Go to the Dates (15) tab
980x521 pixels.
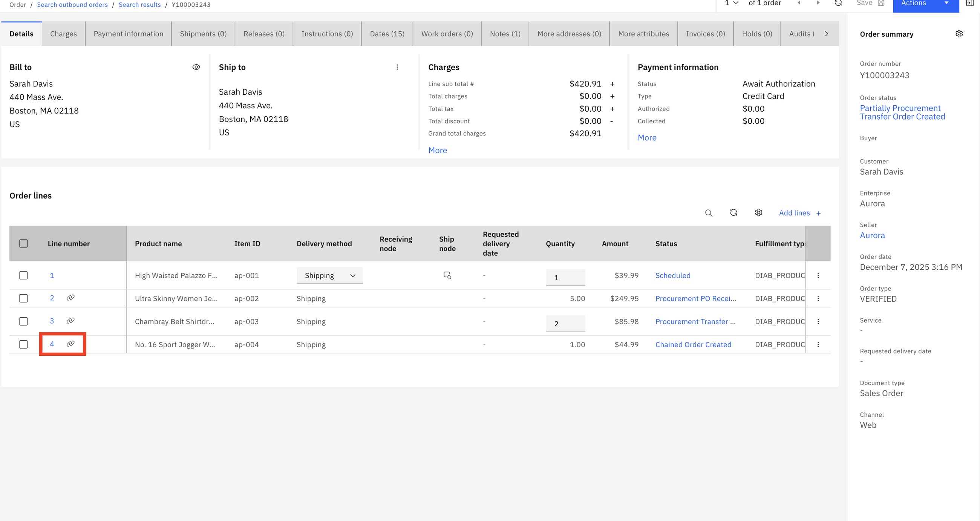(387, 34)
